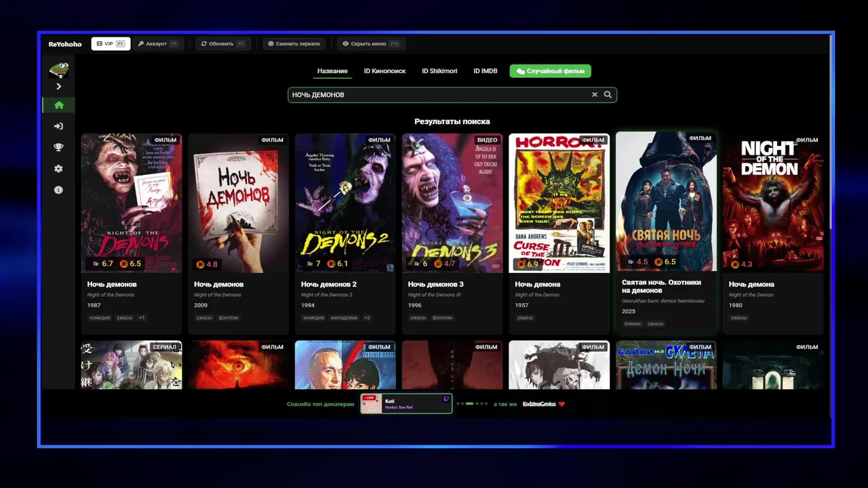Click фэнтези tag on Ночь демонов 3
Viewport: 868px width, 488px height.
(x=443, y=318)
